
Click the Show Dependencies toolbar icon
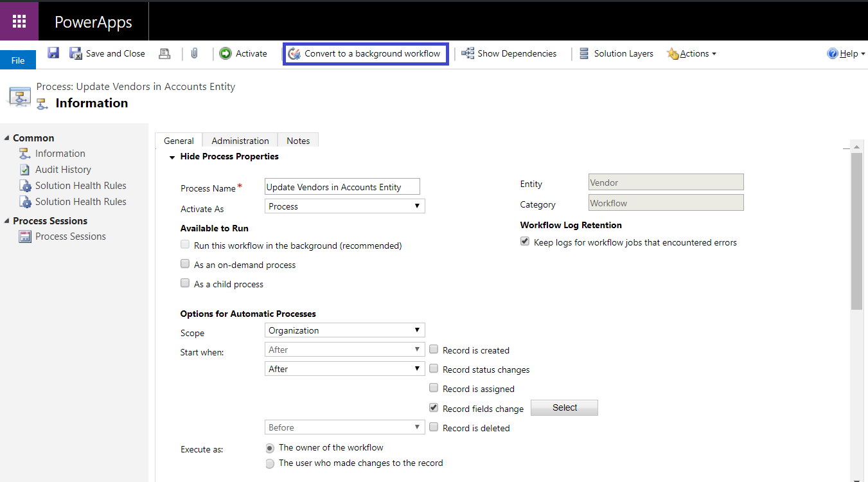click(x=468, y=54)
